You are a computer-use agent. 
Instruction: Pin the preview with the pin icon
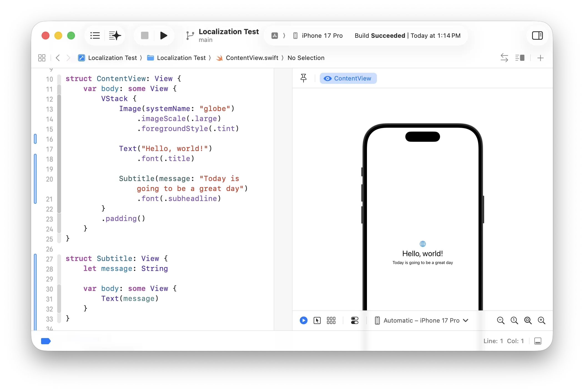point(303,78)
